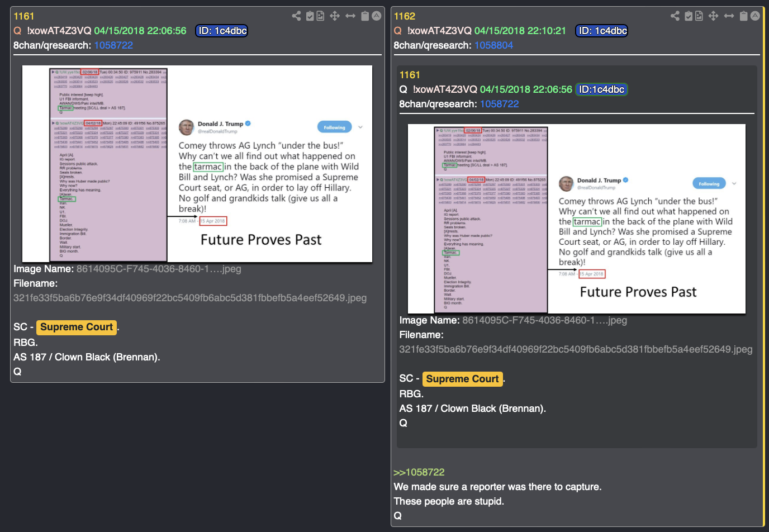This screenshot has width=769, height=532.
Task: Click the highlighted Supreme Court tag in post 1161
Action: pos(77,327)
